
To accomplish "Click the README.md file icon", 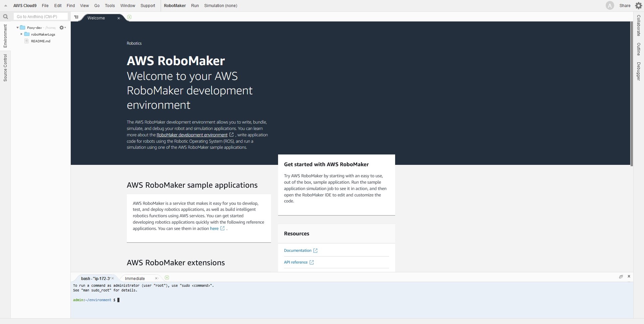I will point(27,41).
